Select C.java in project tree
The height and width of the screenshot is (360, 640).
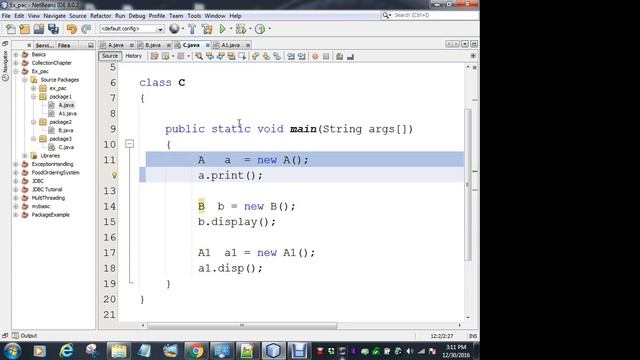coord(66,147)
